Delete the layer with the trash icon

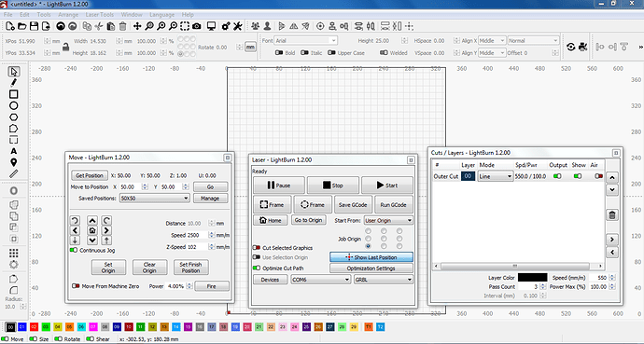coord(612,214)
